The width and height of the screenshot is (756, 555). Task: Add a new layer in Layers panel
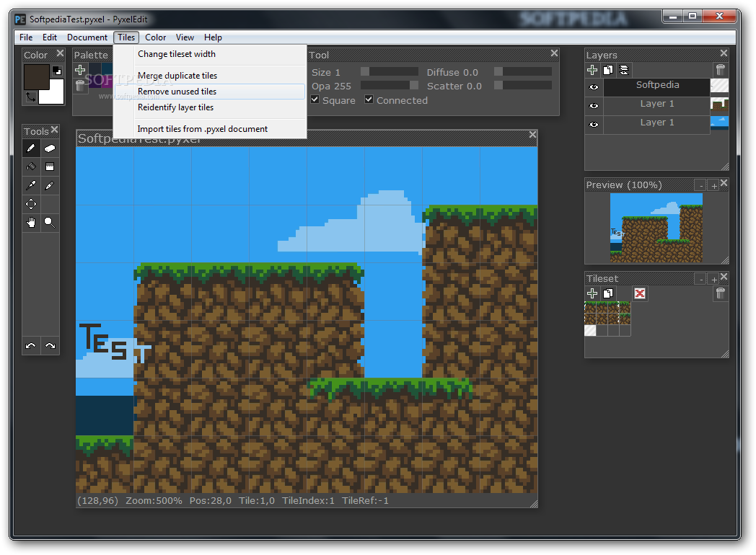click(x=592, y=71)
